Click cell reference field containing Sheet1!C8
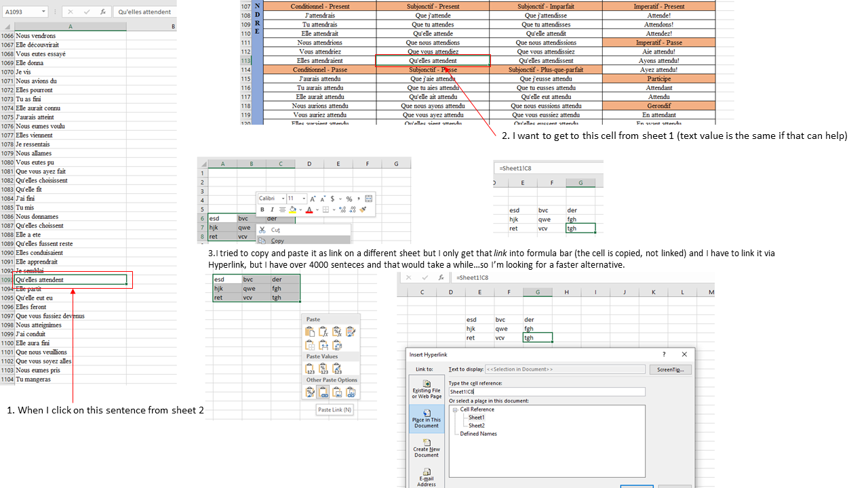Image resolution: width=868 pixels, height=488 pixels. click(x=547, y=392)
